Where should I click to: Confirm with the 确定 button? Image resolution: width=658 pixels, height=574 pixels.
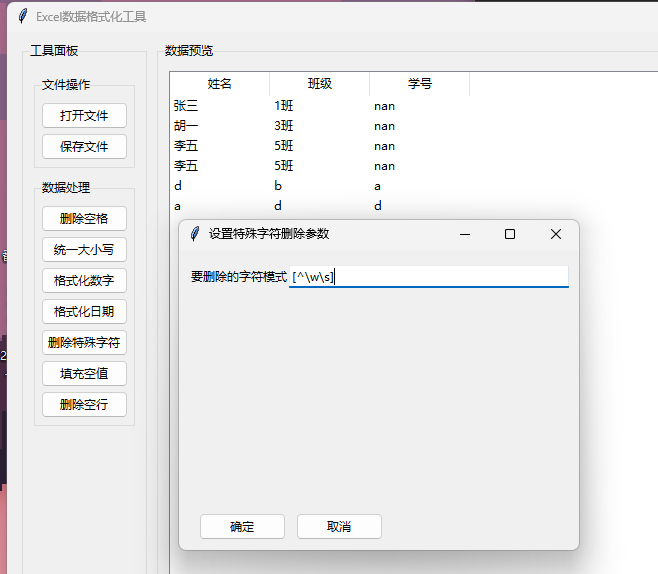(243, 527)
